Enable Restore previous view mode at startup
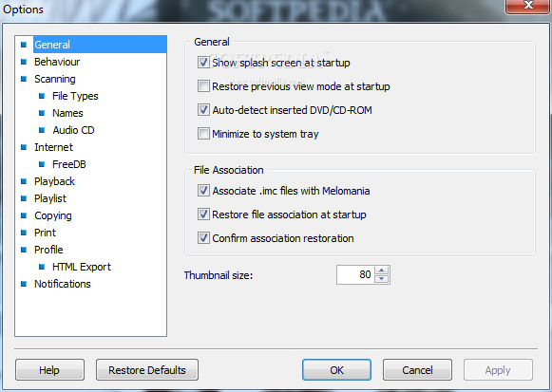Screen dimensions: 552x392 click(203, 86)
